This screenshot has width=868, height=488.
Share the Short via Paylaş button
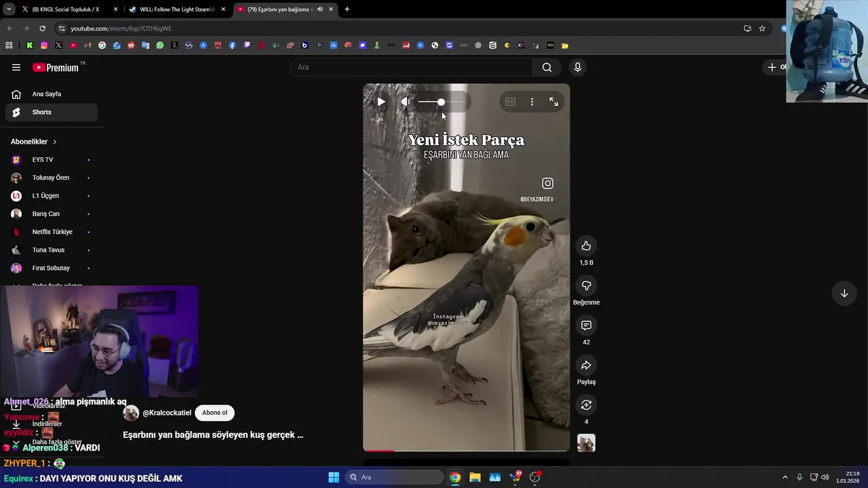click(x=586, y=365)
